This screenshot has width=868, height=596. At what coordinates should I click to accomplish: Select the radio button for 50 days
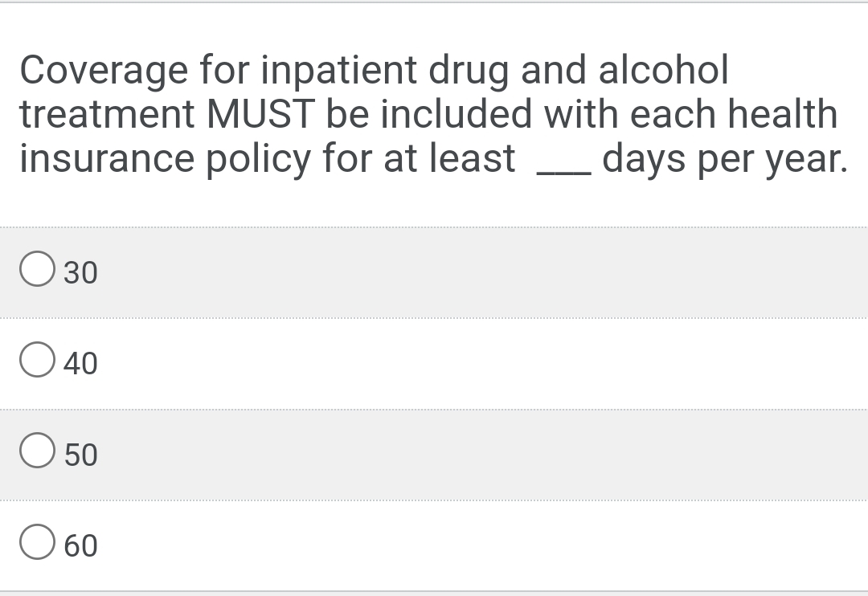pos(36,453)
